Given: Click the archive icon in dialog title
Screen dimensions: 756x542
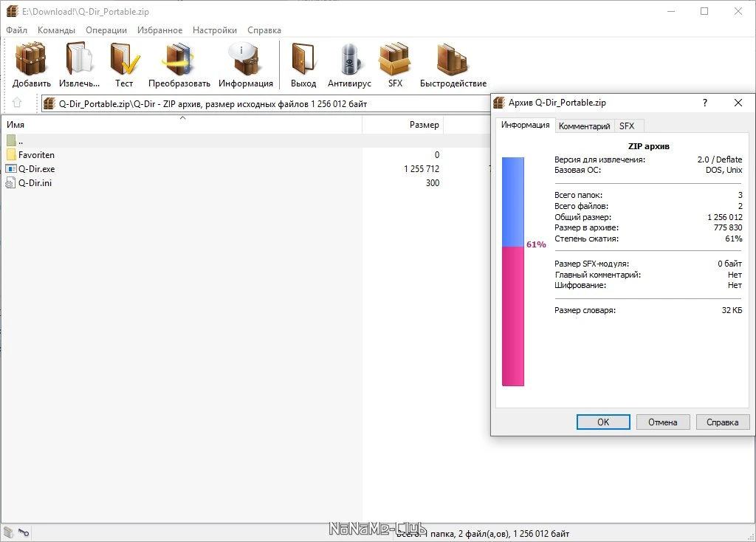Looking at the screenshot, I should coord(499,102).
